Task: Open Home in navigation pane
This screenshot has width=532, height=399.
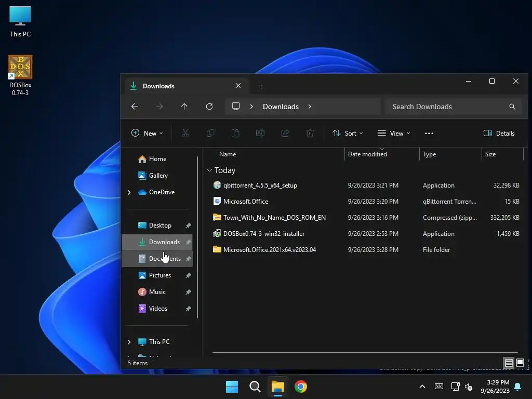Action: coord(157,159)
